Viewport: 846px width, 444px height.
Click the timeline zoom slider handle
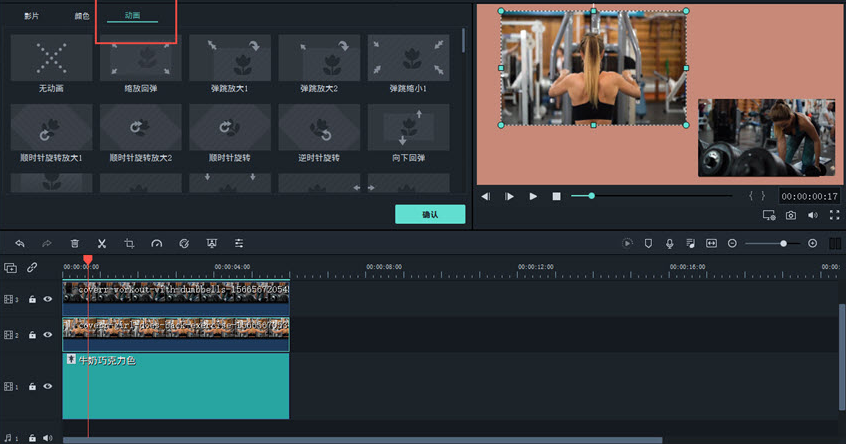click(783, 243)
